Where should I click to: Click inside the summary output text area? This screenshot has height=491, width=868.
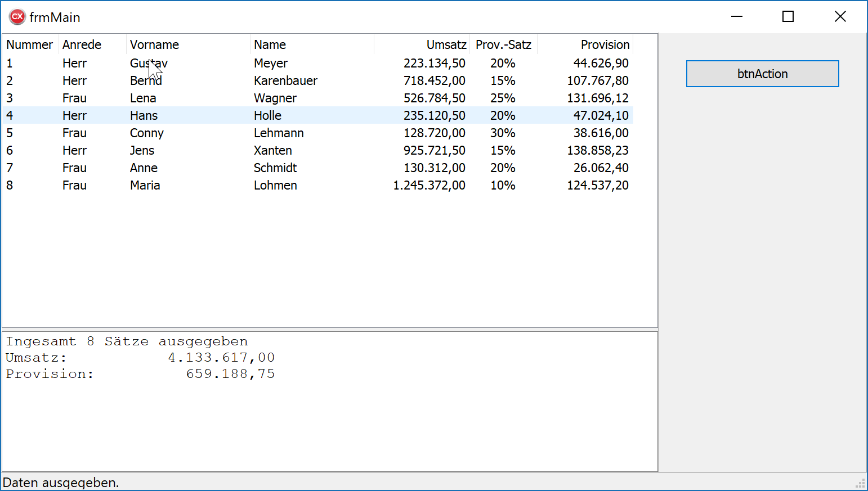click(330, 422)
